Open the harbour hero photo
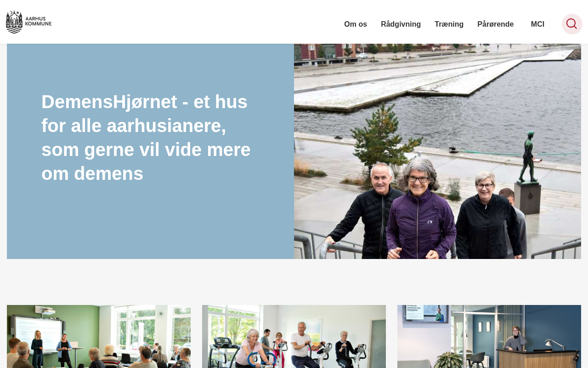Image resolution: width=588 pixels, height=368 pixels. point(437,151)
